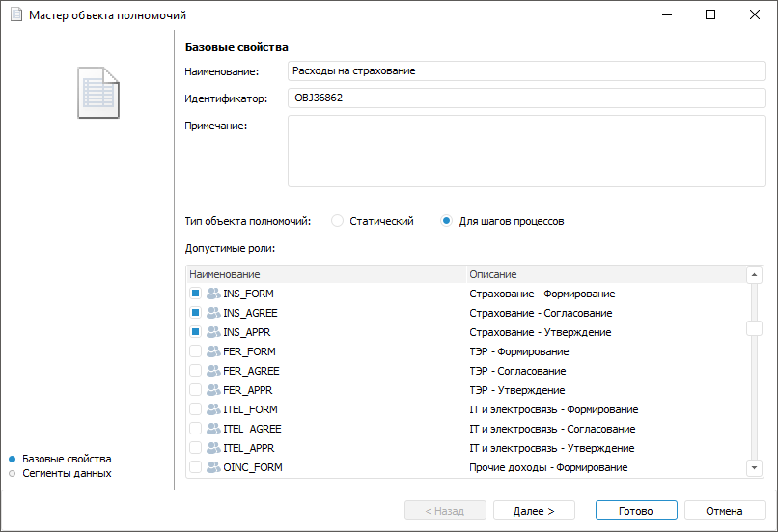
Task: Click the INS_FORM role group icon
Action: click(213, 294)
